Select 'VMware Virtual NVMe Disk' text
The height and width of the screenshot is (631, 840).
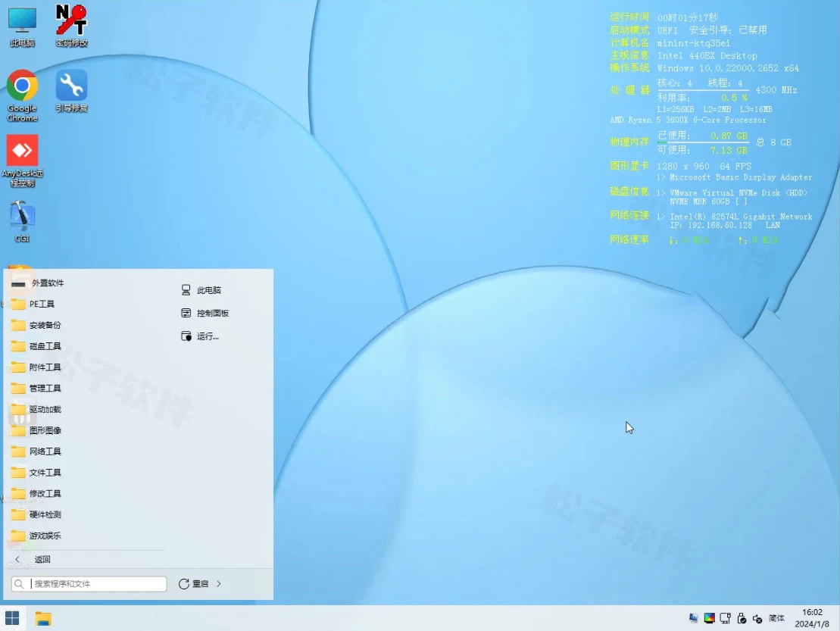click(725, 193)
